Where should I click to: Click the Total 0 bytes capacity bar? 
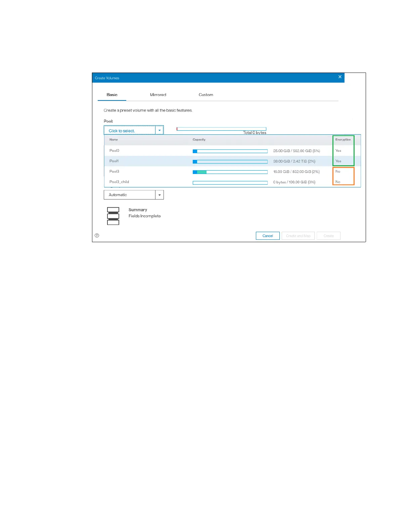pyautogui.click(x=221, y=129)
